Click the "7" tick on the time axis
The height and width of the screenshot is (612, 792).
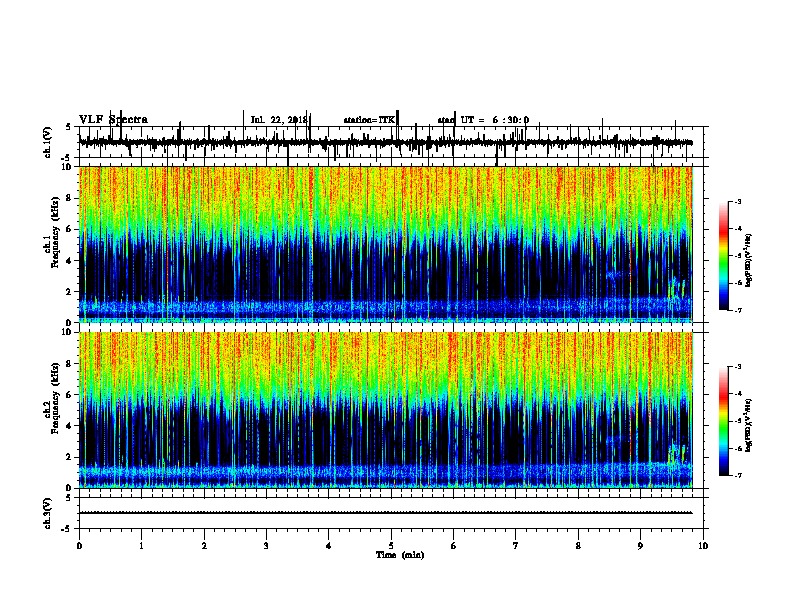click(x=516, y=546)
